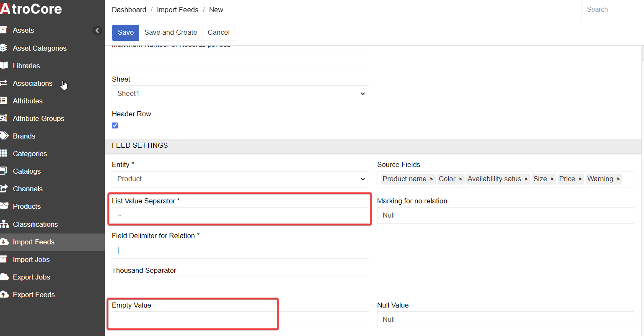Open the Entity dropdown
This screenshot has height=336, width=644.
tap(240, 179)
